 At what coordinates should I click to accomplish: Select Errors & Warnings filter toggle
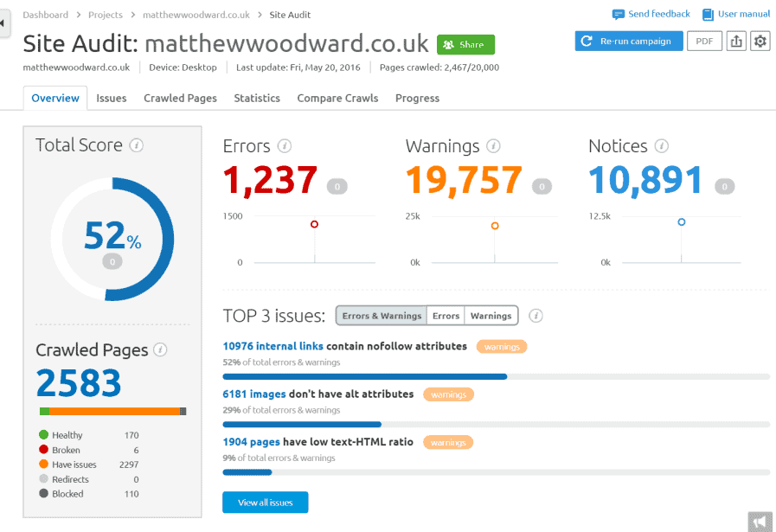pyautogui.click(x=382, y=316)
